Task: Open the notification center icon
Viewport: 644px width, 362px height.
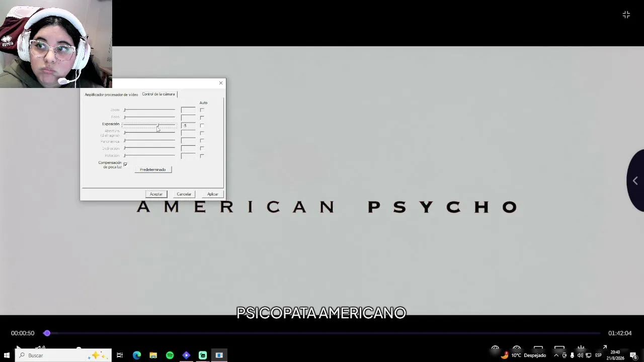Action: tap(633, 355)
